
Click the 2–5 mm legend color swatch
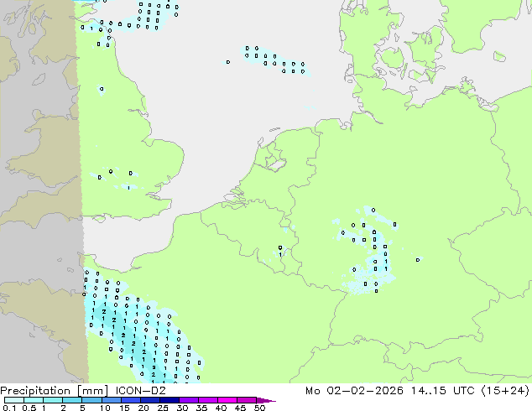[x=72, y=400]
